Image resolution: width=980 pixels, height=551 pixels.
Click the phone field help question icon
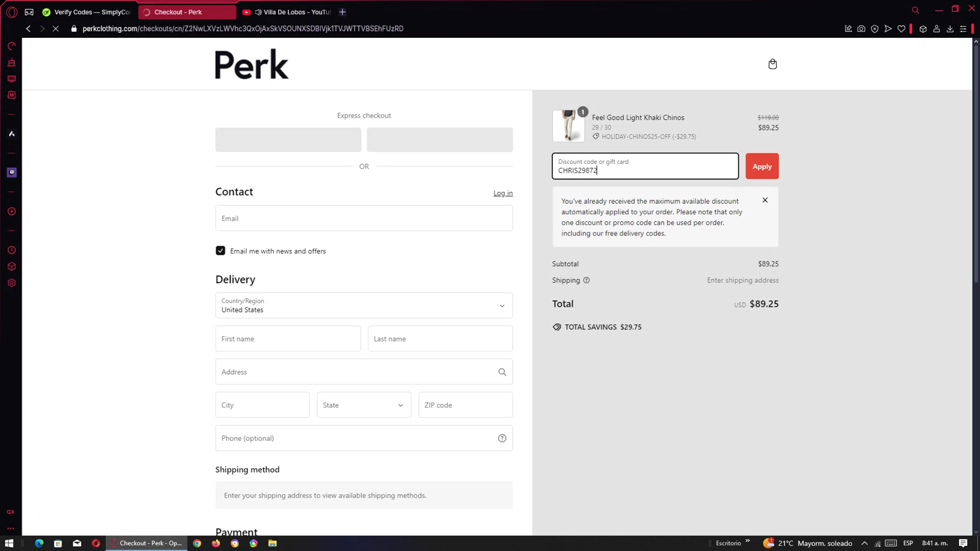(x=502, y=438)
